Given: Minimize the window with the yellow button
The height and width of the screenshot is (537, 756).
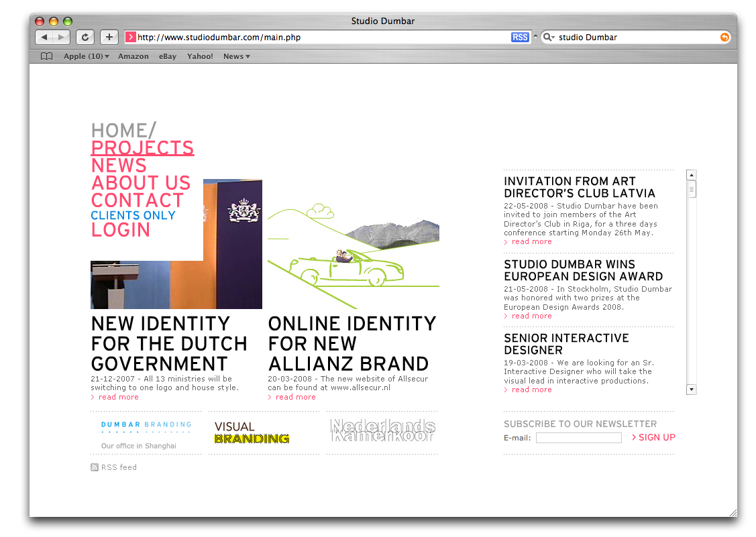Looking at the screenshot, I should [54, 21].
